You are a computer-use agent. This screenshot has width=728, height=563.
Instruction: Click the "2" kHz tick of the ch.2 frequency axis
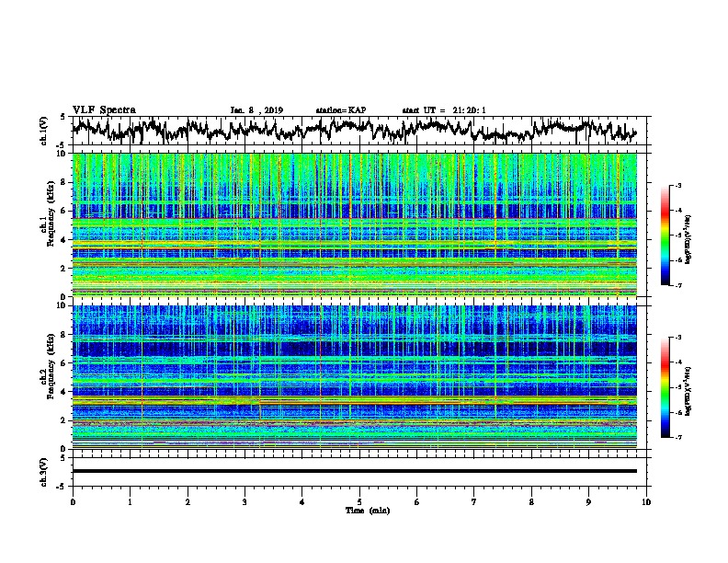coord(64,420)
